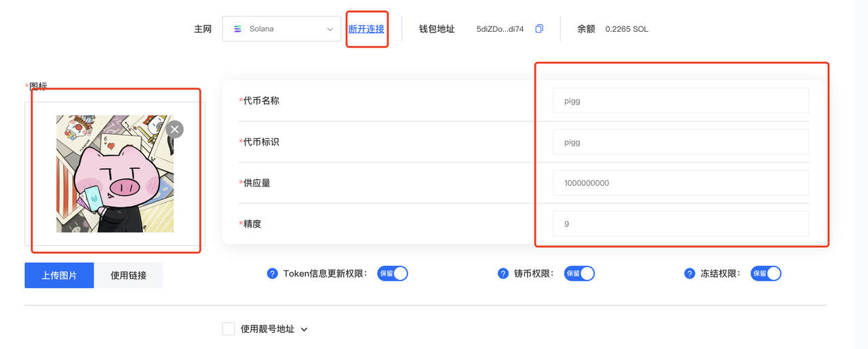
Task: Click the 上传图片 button
Action: [59, 275]
